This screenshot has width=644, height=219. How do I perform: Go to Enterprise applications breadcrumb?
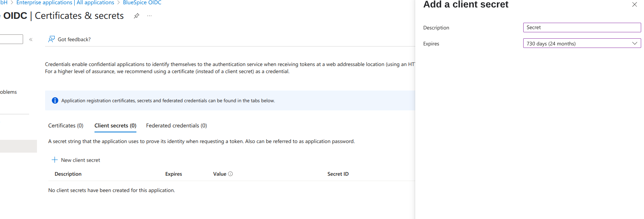pyautogui.click(x=44, y=3)
